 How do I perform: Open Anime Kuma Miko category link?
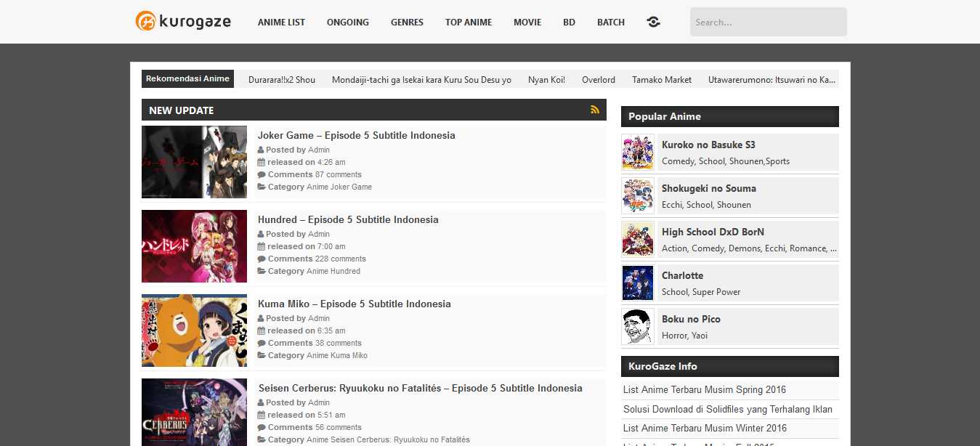[x=337, y=355]
